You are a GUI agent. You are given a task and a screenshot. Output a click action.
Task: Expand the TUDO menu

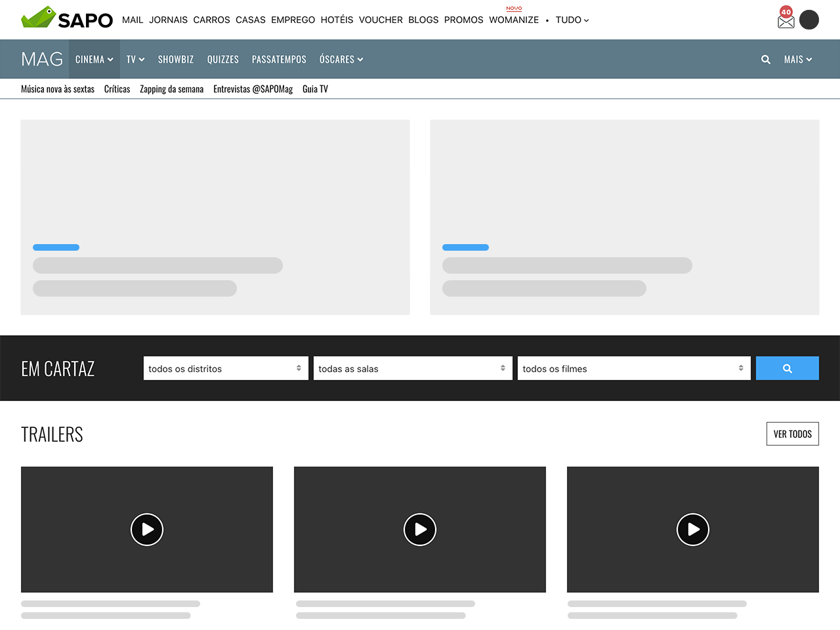click(x=571, y=20)
